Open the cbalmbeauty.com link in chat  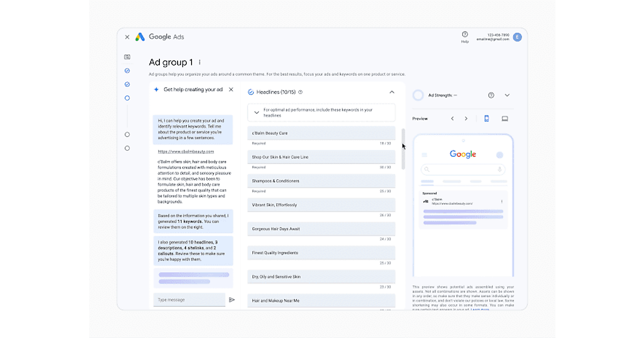pyautogui.click(x=186, y=152)
